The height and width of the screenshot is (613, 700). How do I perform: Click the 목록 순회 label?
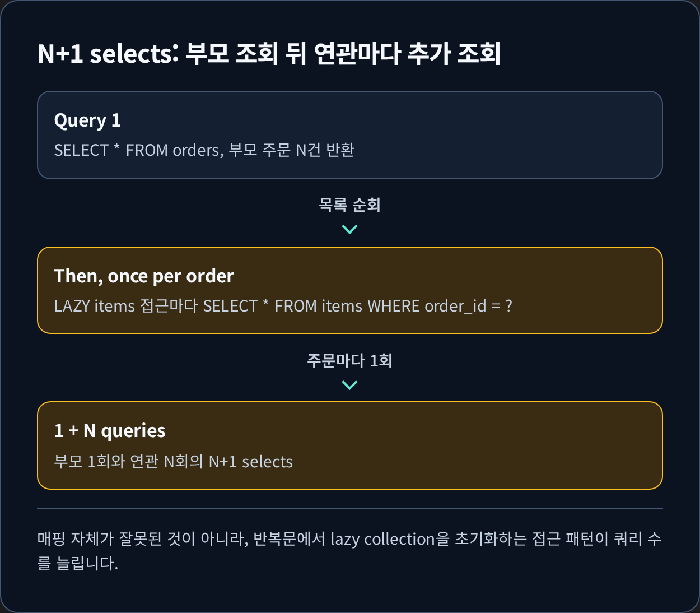click(x=349, y=205)
